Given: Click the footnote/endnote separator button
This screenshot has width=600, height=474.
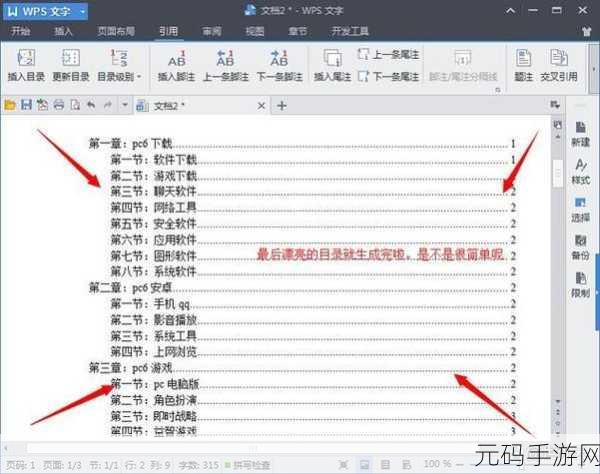Looking at the screenshot, I should tap(463, 65).
